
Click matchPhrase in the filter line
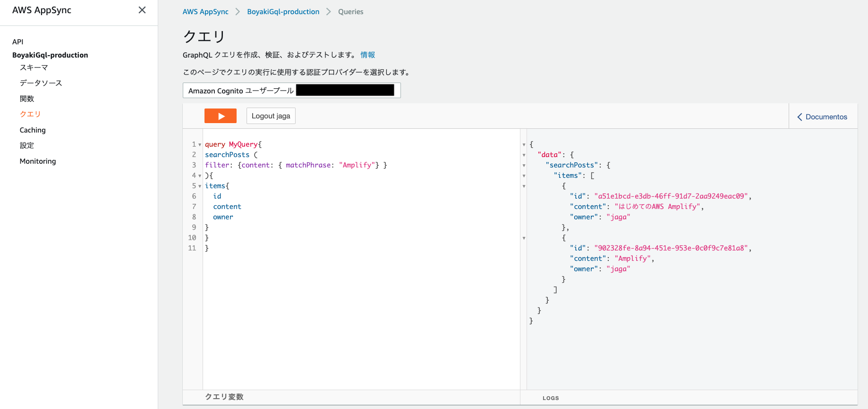point(308,165)
